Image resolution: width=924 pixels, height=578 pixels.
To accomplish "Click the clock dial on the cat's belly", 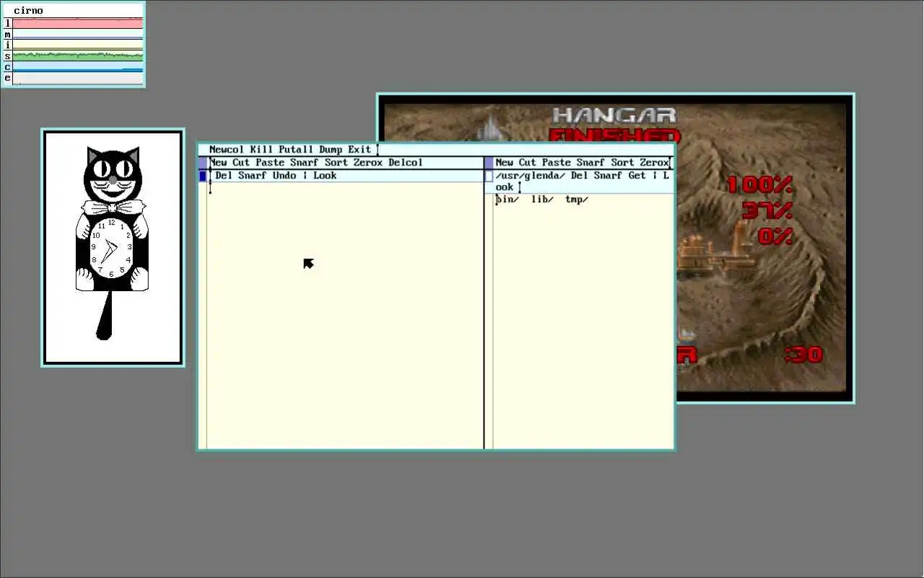I will 111,249.
